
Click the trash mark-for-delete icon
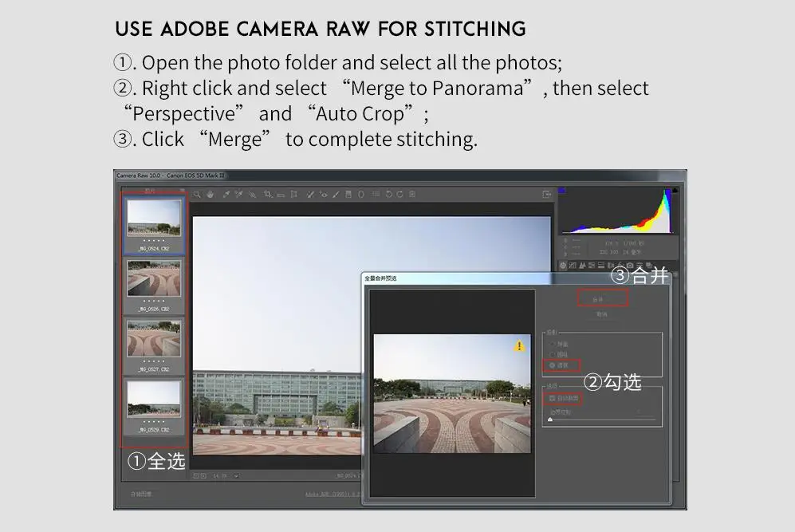[x=413, y=195]
